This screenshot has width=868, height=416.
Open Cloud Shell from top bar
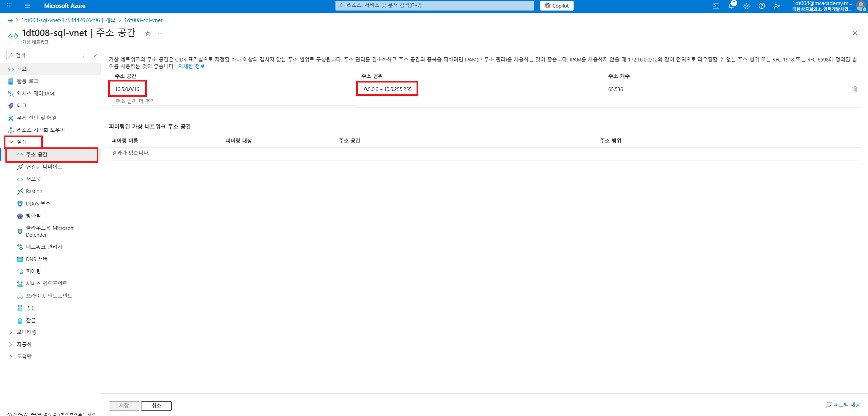(716, 6)
